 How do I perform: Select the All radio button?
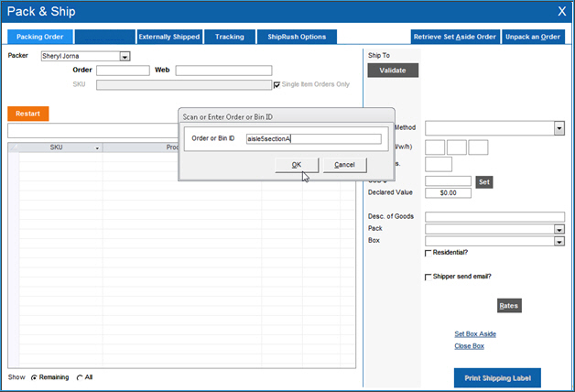click(x=80, y=377)
